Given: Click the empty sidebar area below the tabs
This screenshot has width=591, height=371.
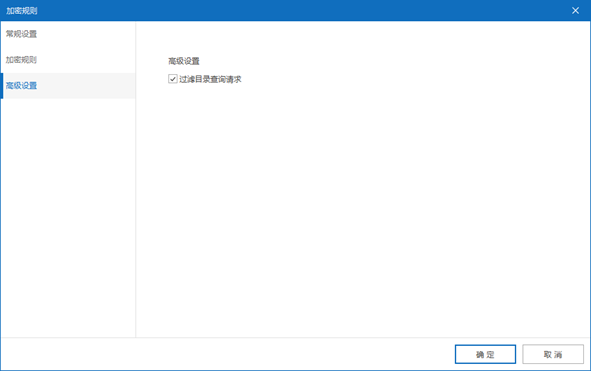Looking at the screenshot, I should pos(68,218).
